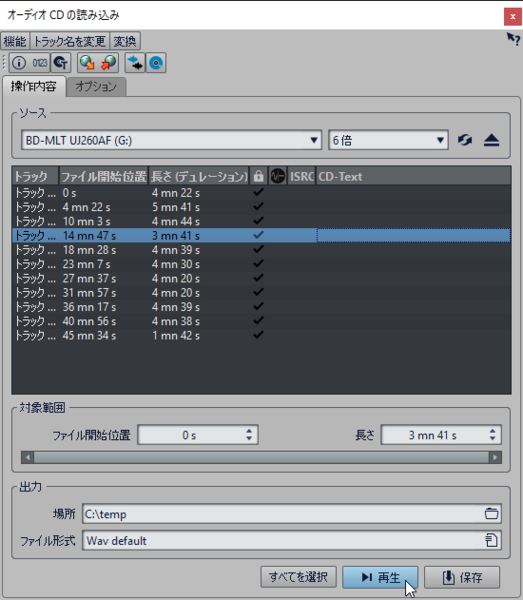Toggle the checkmark for the 0 s track
523x600 pixels.
coord(258,192)
